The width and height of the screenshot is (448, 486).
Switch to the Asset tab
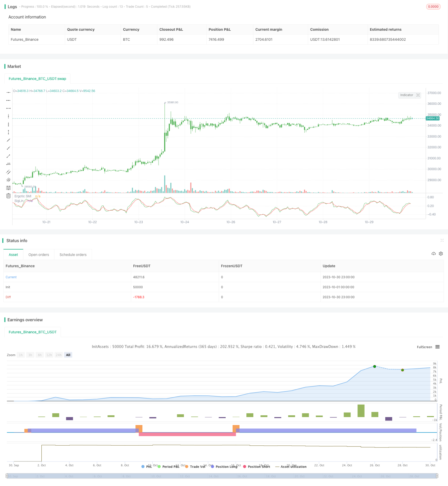point(13,255)
